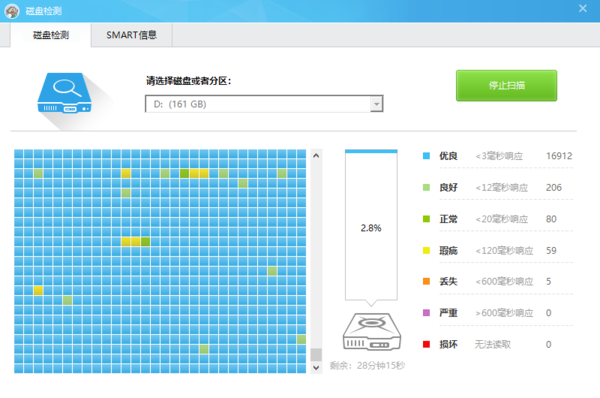Click the red 损坏 legend square
This screenshot has width=600, height=398.
coord(426,344)
